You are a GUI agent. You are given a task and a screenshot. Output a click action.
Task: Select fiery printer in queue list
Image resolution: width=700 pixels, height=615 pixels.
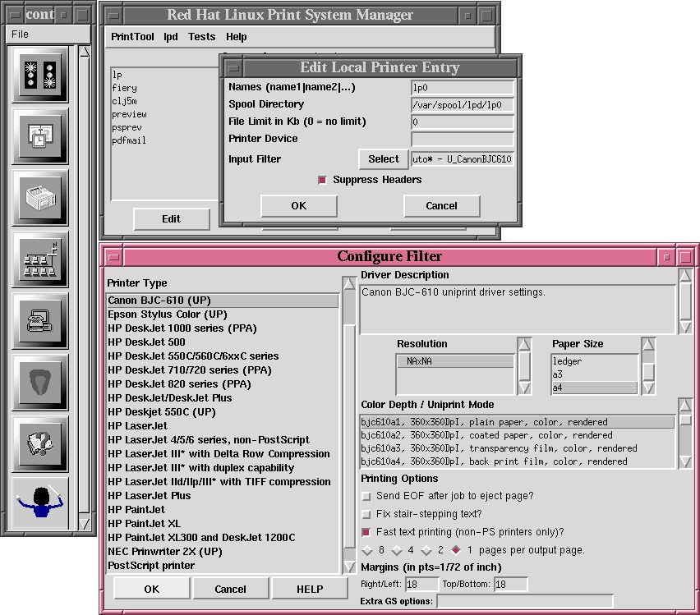tap(125, 88)
